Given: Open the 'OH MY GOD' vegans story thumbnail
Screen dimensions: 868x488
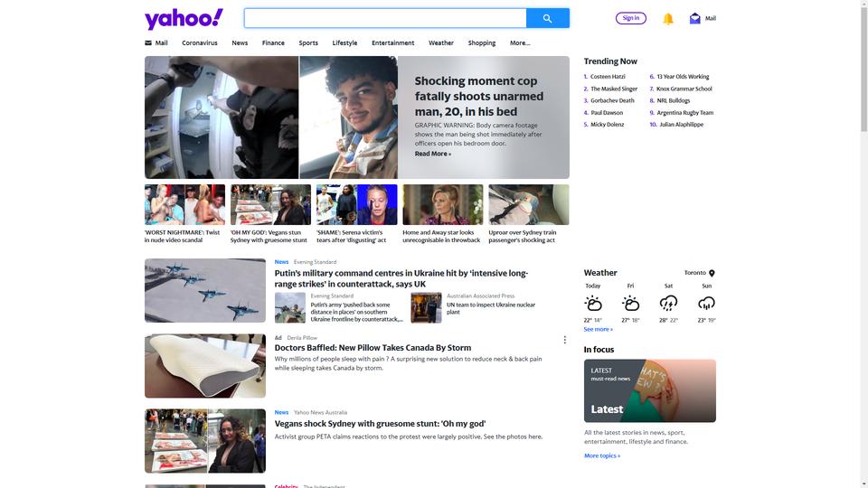Looking at the screenshot, I should (x=270, y=205).
